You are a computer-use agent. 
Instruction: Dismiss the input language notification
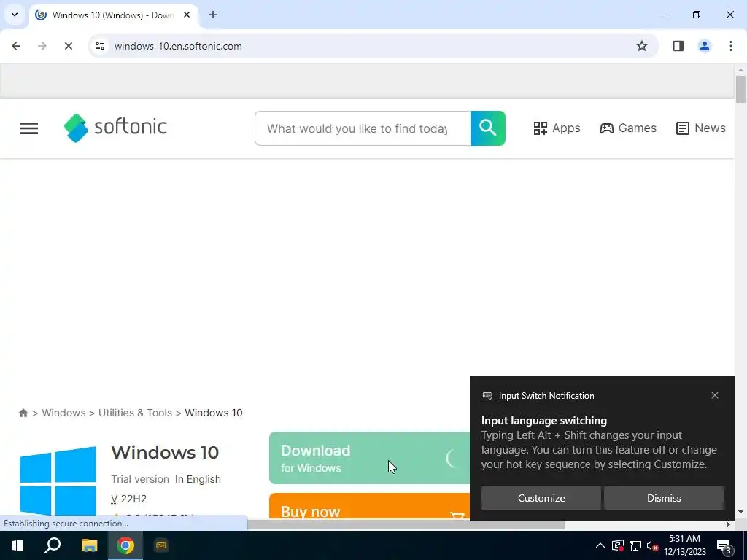664,498
